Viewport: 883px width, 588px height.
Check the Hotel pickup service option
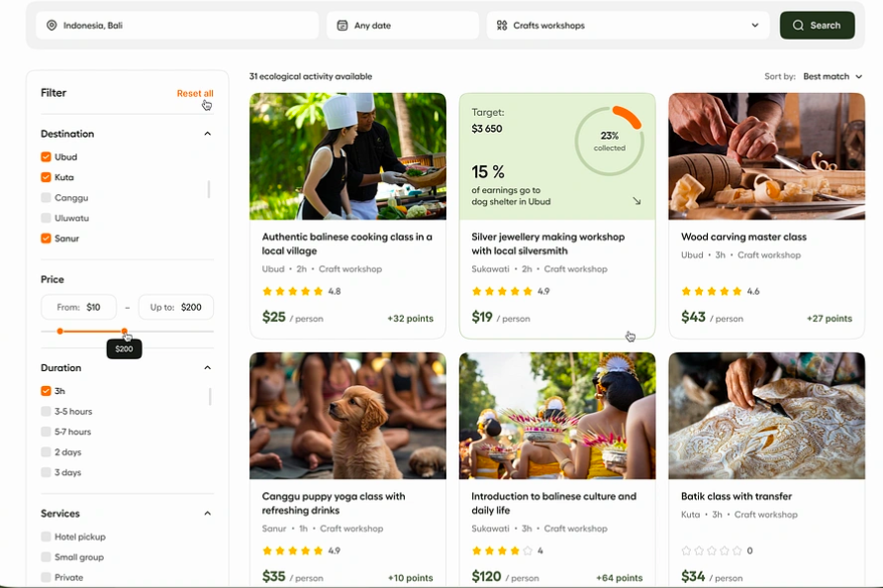click(x=46, y=537)
